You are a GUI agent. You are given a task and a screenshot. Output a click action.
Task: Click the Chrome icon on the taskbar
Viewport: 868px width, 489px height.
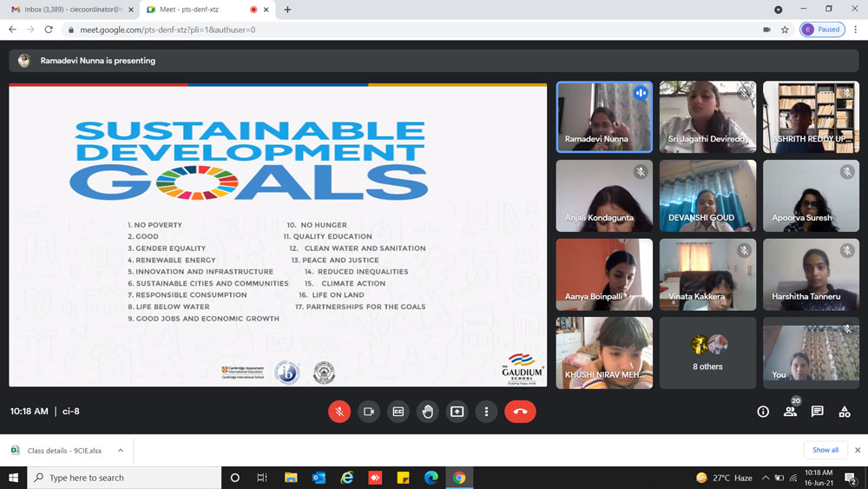coord(459,478)
